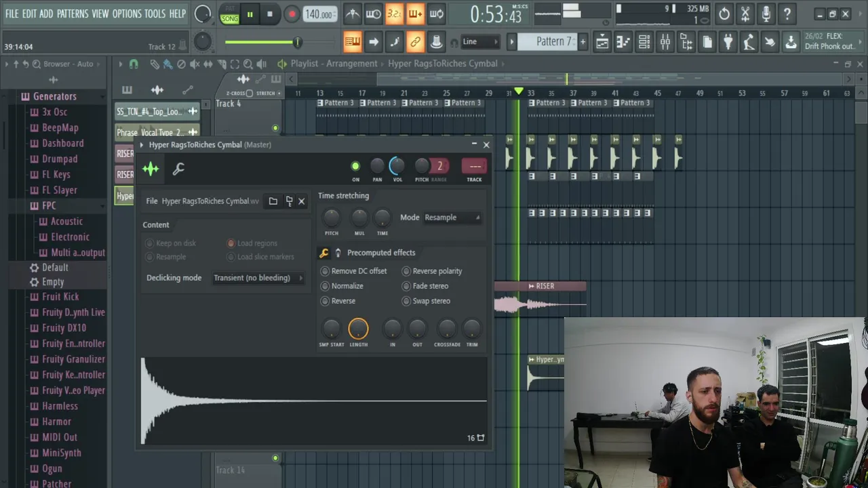868x488 pixels.
Task: Open the help question mark icon
Action: 787,14
